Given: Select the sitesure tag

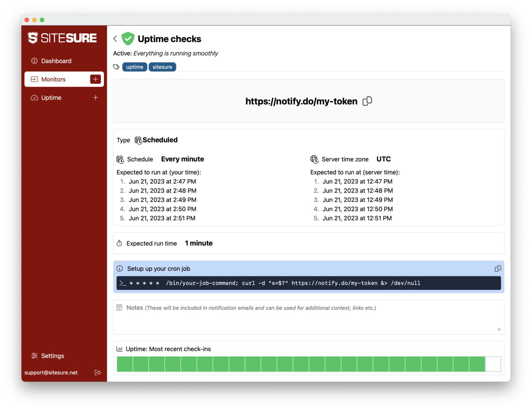Looking at the screenshot, I should (162, 67).
